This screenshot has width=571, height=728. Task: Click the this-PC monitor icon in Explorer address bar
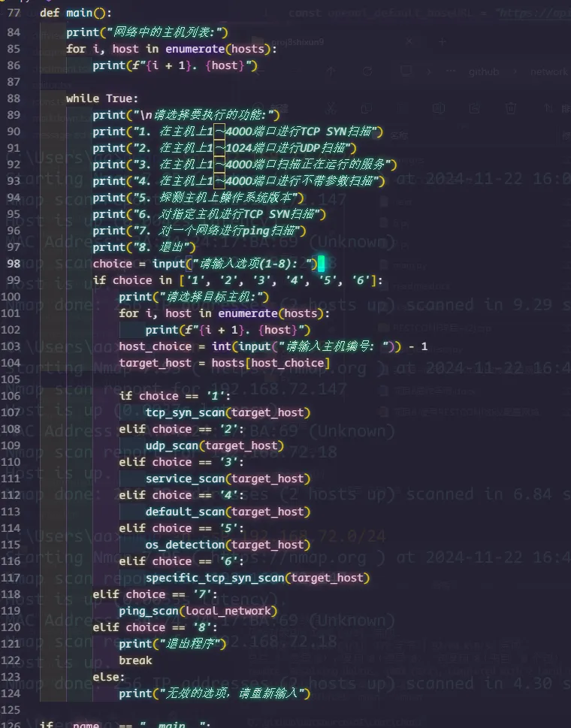pyautogui.click(x=406, y=71)
